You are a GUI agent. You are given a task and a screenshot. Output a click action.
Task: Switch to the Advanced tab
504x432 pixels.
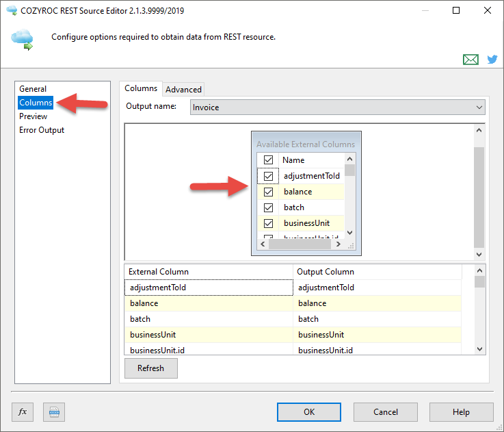[183, 90]
